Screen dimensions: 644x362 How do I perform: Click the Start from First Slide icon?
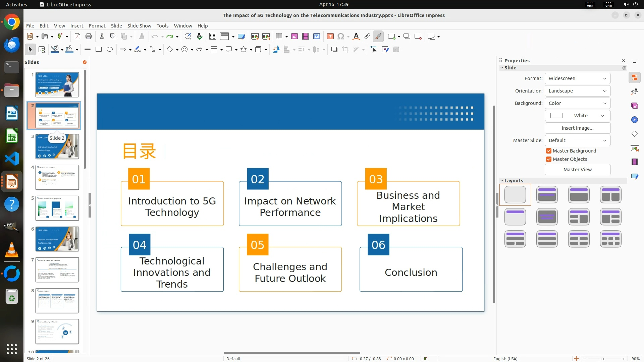255,37
